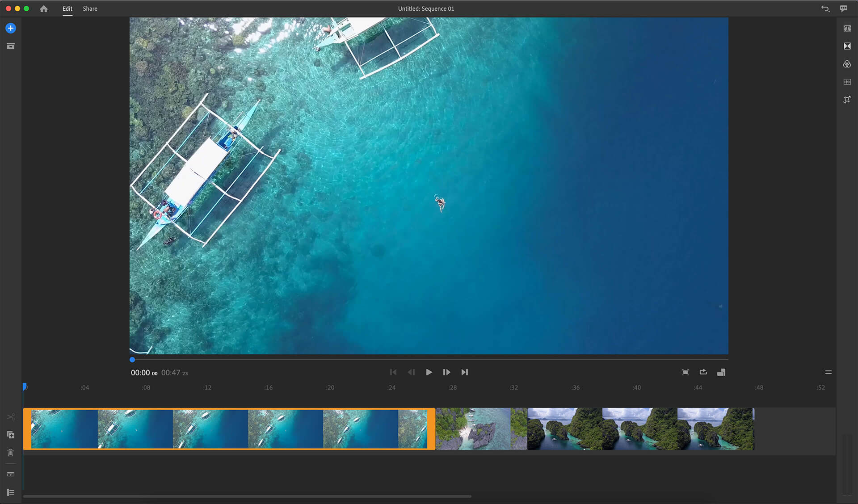Open the Color panel icon
Viewport: 858px width, 504px height.
(x=847, y=64)
